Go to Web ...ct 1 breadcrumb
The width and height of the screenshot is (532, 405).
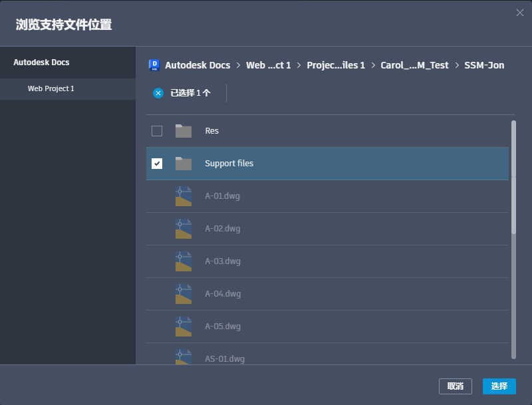pos(269,65)
